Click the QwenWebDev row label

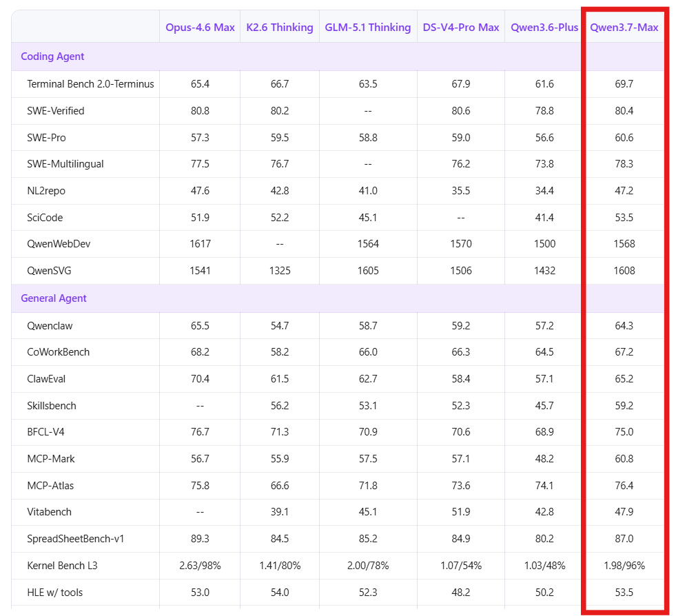tap(59, 243)
